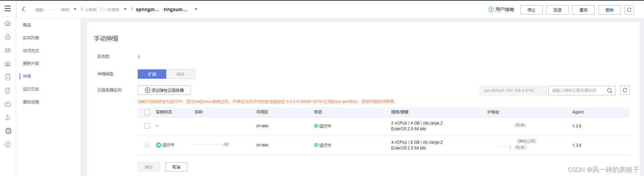The image size is (644, 176).
Task: Open the vpc-default network dropdown
Action: [513, 91]
